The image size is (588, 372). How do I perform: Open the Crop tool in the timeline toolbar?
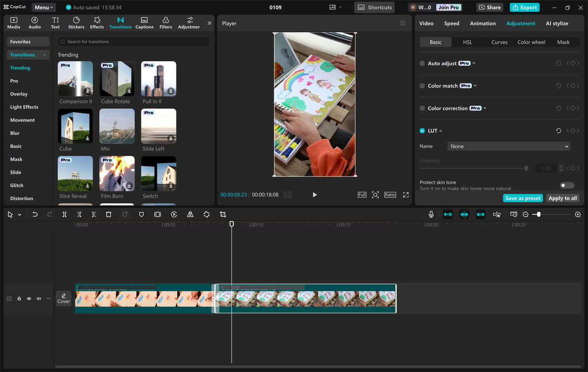coord(223,214)
